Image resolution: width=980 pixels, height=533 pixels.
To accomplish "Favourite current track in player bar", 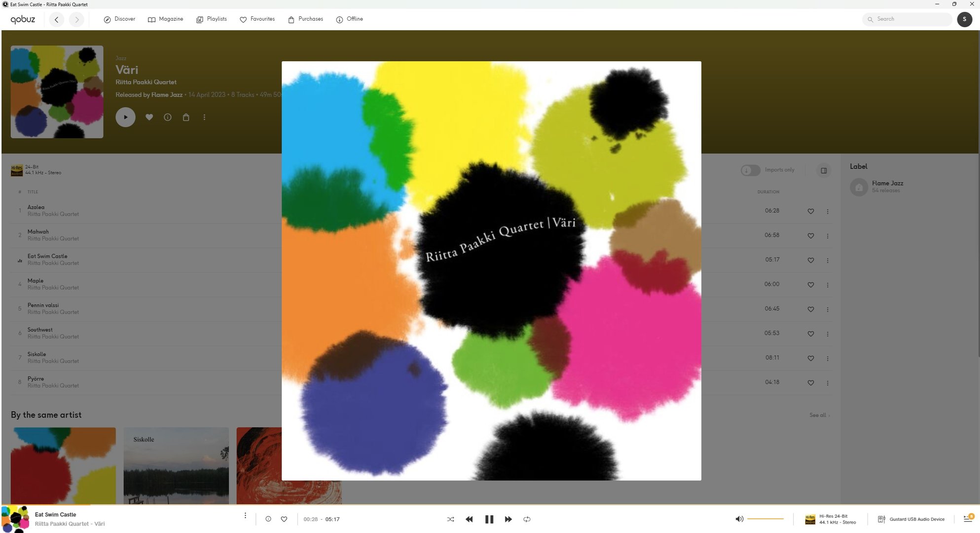I will pos(284,519).
